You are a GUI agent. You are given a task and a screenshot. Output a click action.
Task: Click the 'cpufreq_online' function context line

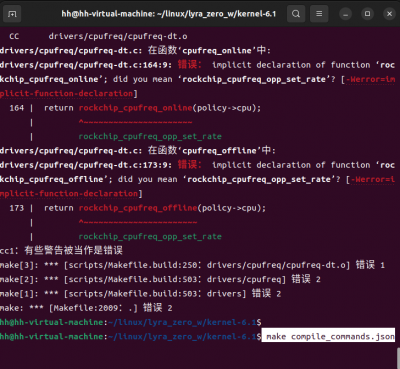[135, 50]
